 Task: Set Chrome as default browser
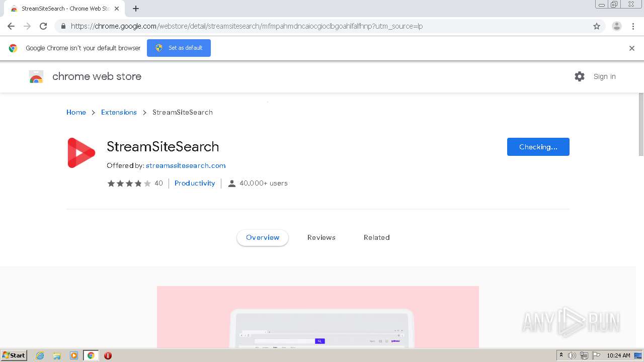179,48
